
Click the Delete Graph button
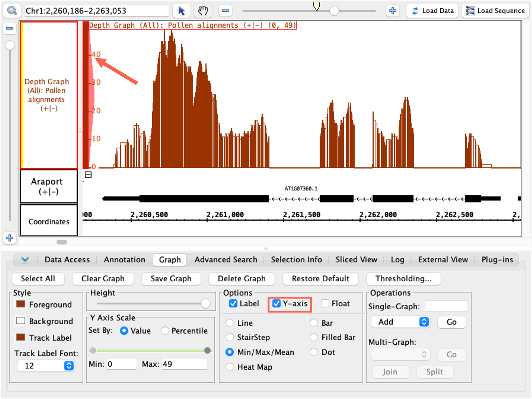tap(242, 279)
